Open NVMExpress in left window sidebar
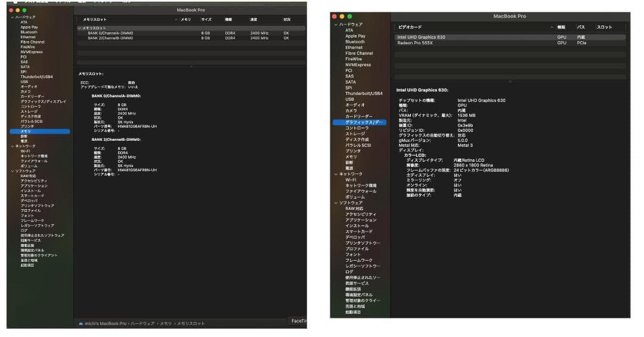 click(x=32, y=52)
